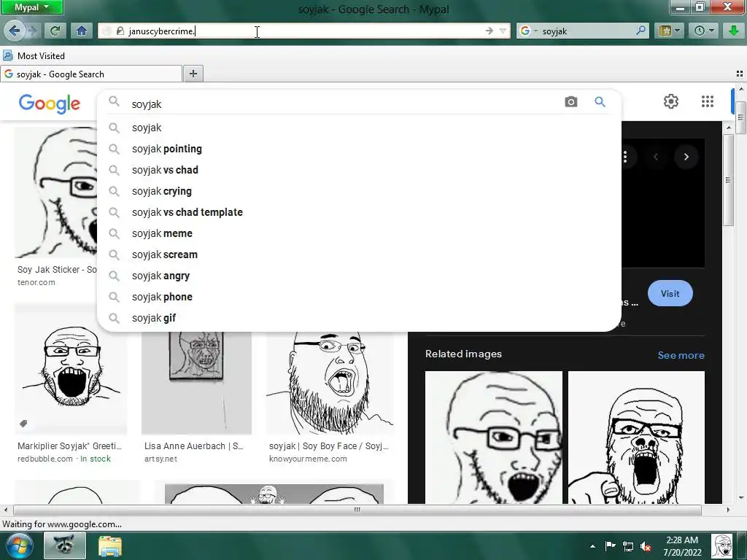Open the Most Visited bookmarks folder
The width and height of the screenshot is (747, 560).
click(34, 55)
